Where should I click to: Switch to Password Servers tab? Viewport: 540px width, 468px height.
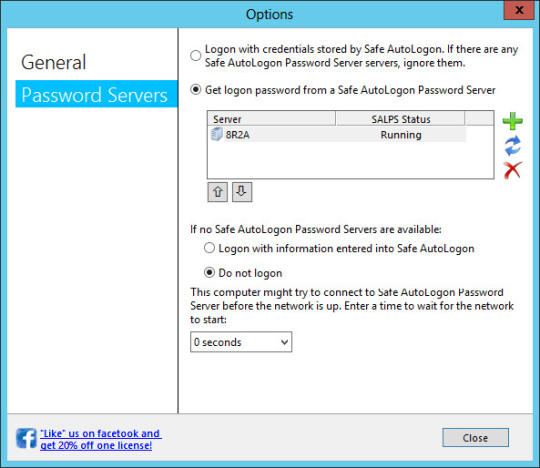pos(96,94)
